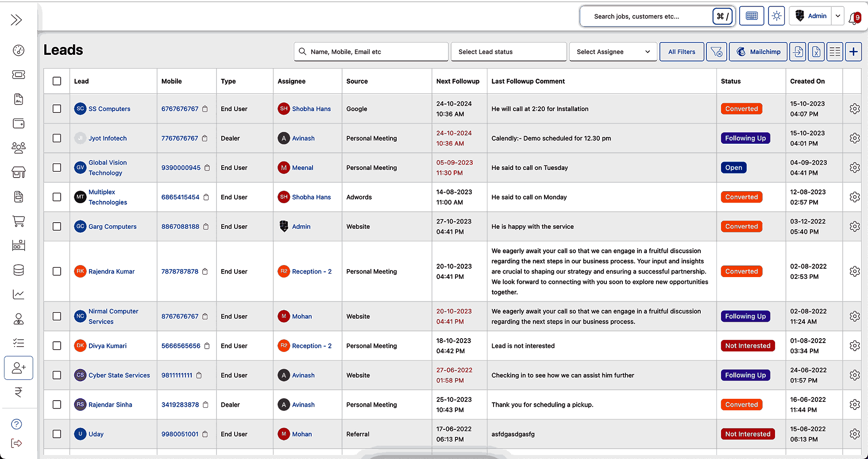Viewport: 868px width, 459px height.
Task: Open assignee Shobha Hans on SS Computers row
Action: (x=311, y=109)
